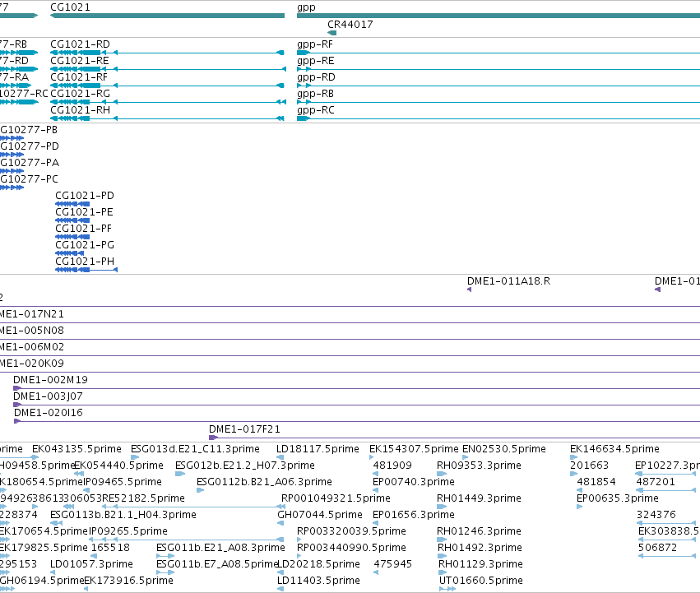The width and height of the screenshot is (700, 593).
Task: Click the gpp-RD transcript label
Action: click(316, 77)
